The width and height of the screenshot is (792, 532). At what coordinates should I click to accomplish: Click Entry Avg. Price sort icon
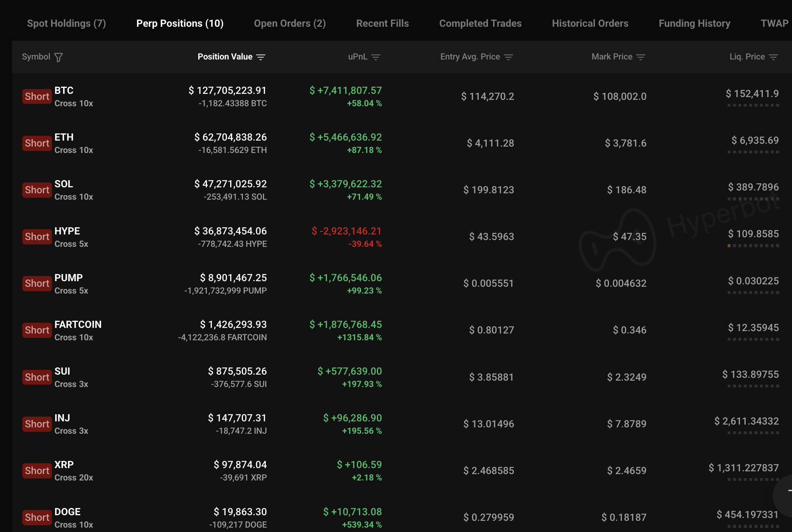(x=508, y=57)
